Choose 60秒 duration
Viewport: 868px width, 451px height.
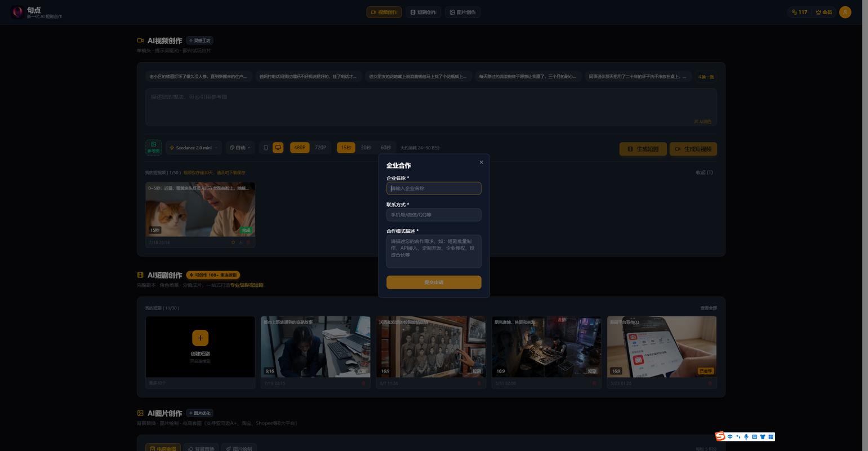[386, 148]
